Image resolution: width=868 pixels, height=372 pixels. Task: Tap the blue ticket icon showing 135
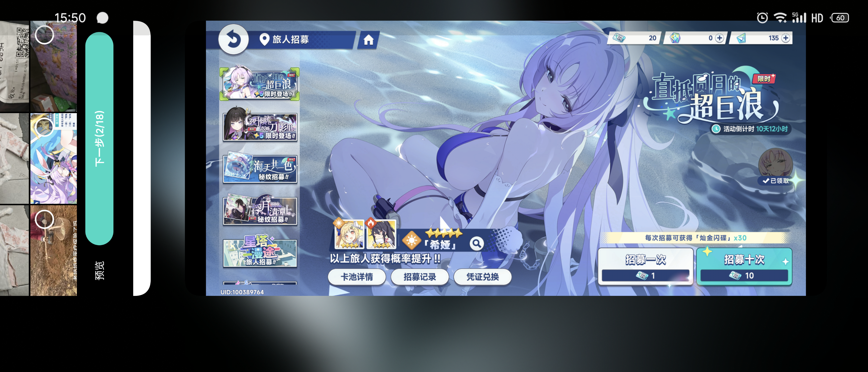[741, 38]
